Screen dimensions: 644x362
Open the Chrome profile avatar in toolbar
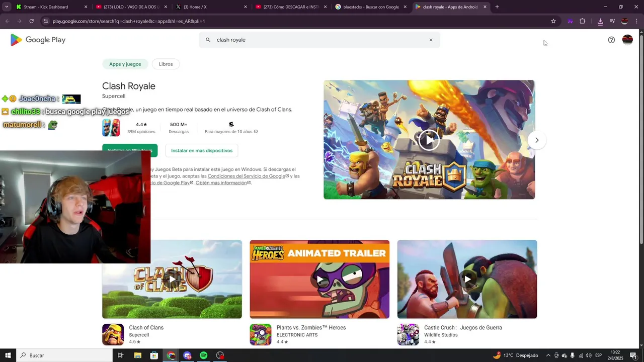[x=624, y=21]
